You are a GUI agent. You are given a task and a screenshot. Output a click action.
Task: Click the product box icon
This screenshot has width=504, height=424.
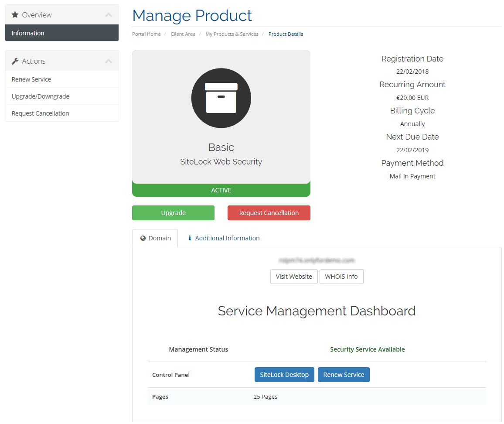(221, 98)
